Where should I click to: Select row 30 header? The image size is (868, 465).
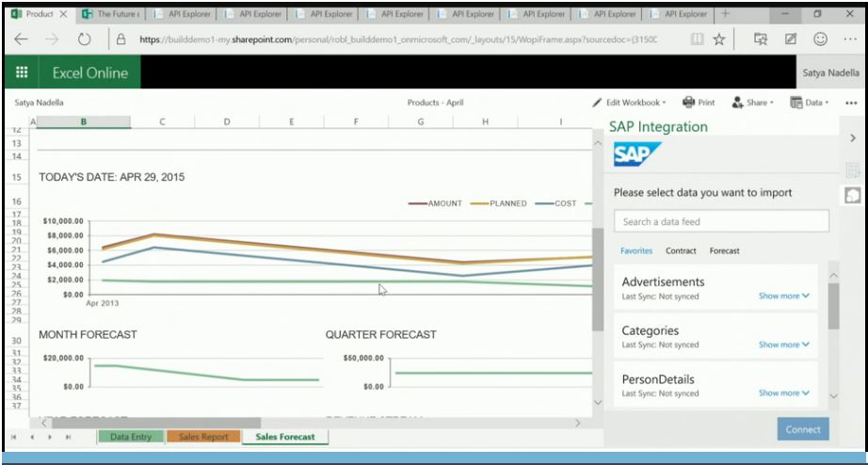pyautogui.click(x=17, y=341)
